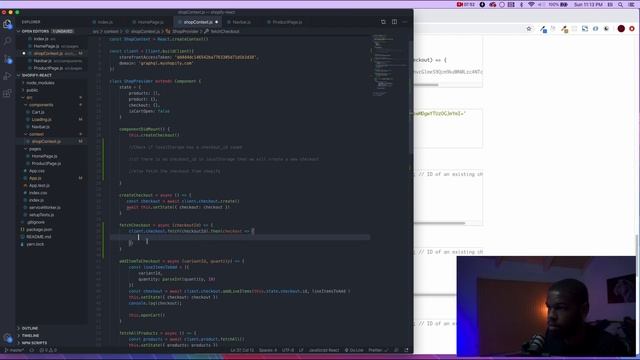Open README.md in the explorer tree
This screenshot has width=640, height=360.
tap(39, 237)
